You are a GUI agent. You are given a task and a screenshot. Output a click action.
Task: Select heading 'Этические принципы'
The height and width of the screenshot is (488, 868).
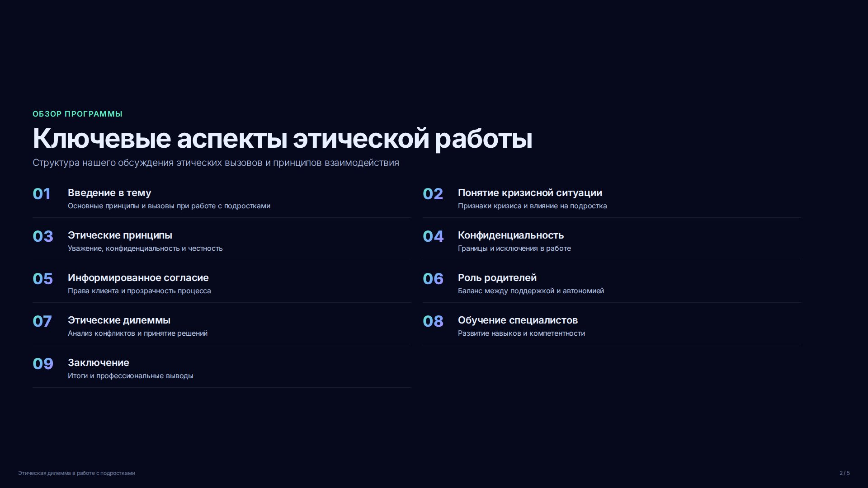[120, 235]
